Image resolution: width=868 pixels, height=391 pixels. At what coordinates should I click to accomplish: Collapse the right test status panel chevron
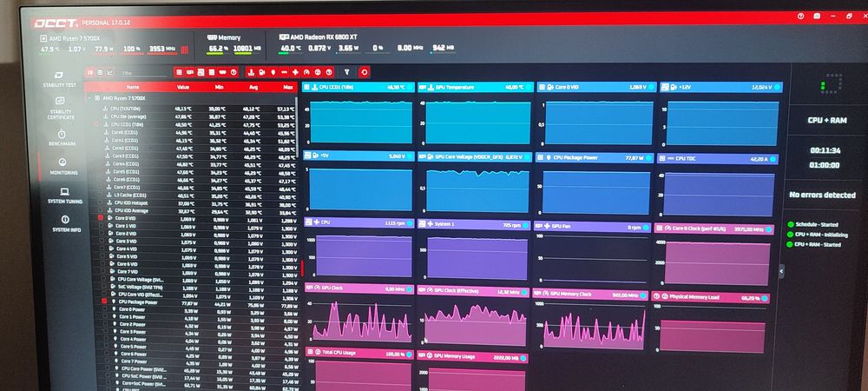pyautogui.click(x=781, y=271)
